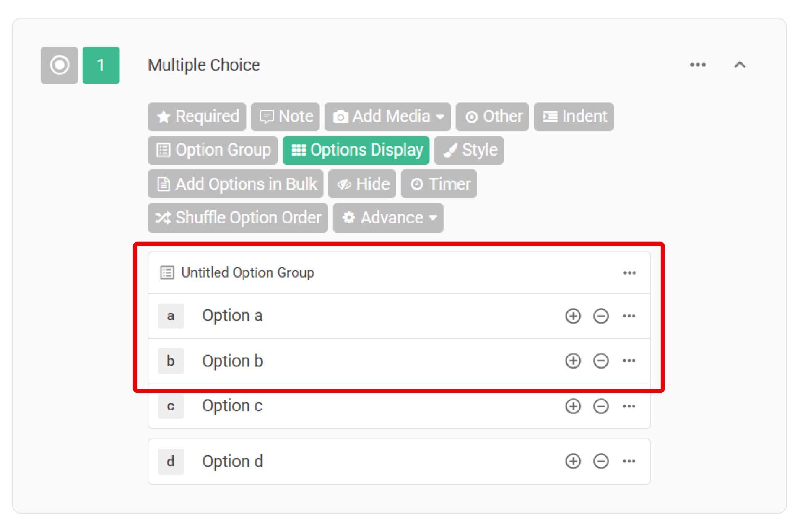The height and width of the screenshot is (532, 800).
Task: Click the Untitled Option Group list icon
Action: 166,272
